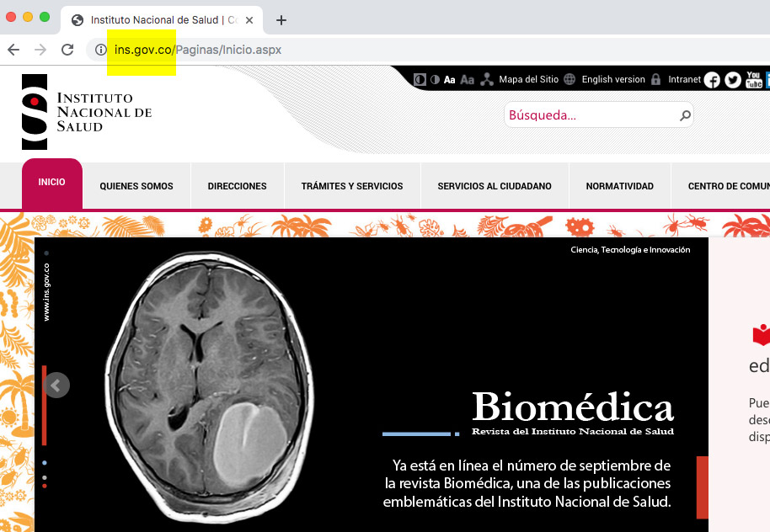Open the Facebook page icon
Viewport: 770px width, 532px height.
712,80
